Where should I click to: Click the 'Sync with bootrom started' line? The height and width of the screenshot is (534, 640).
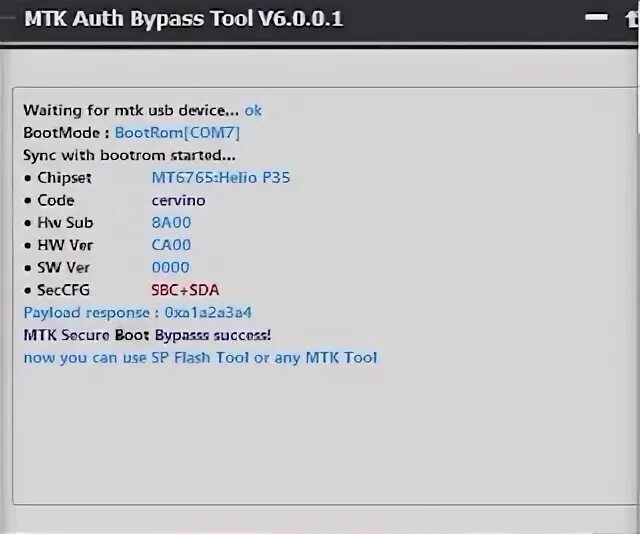129,155
